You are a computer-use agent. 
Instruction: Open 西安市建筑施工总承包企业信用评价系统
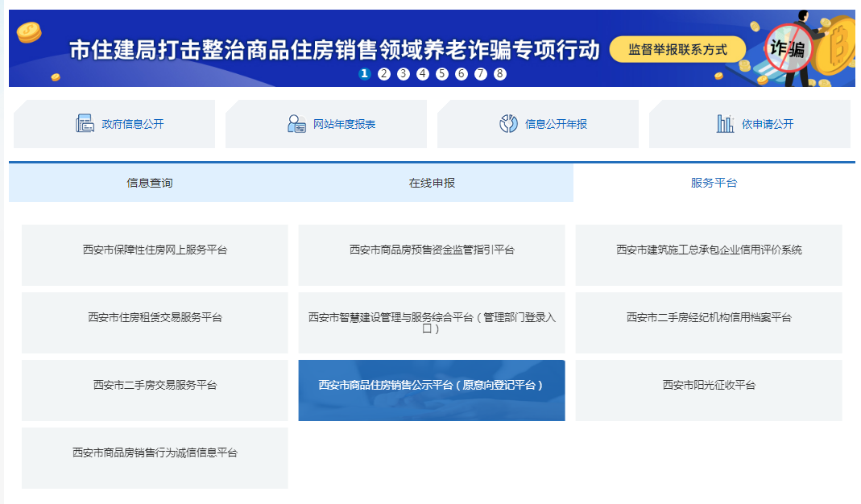[x=709, y=254]
